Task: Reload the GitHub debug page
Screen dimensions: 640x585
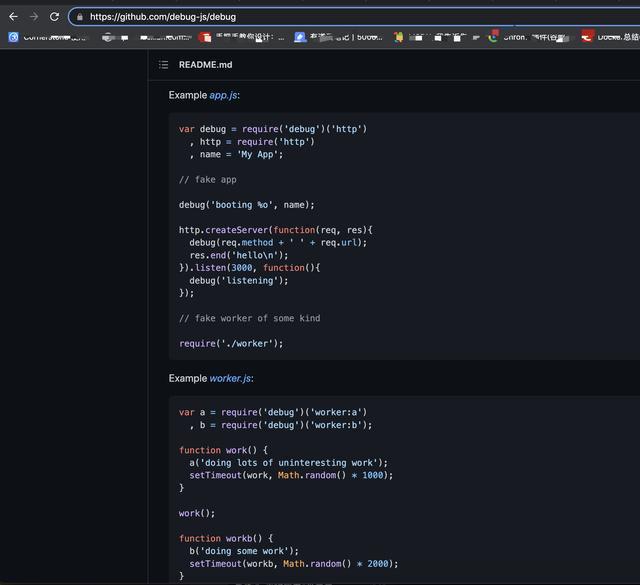Action: (54, 17)
